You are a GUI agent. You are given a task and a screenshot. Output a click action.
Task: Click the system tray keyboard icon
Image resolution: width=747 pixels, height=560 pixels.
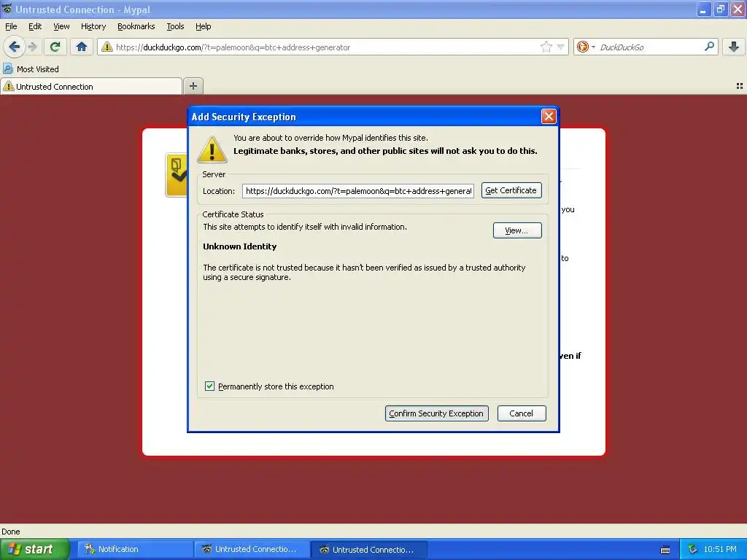(665, 550)
